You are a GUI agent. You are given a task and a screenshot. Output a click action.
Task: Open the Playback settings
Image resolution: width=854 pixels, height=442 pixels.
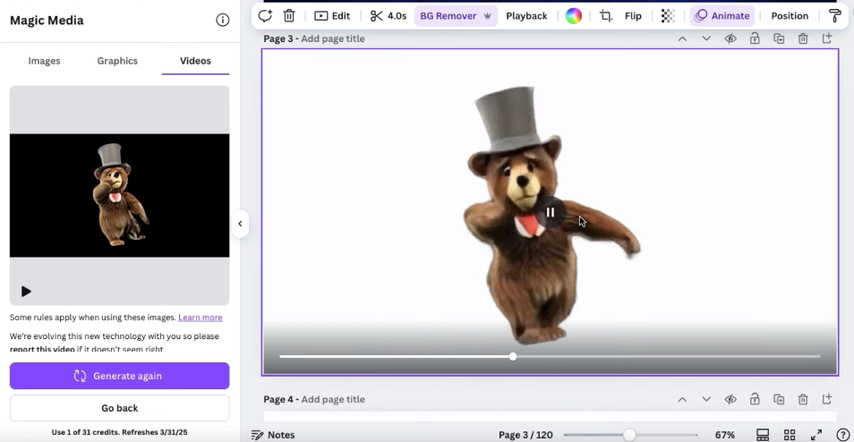tap(526, 16)
